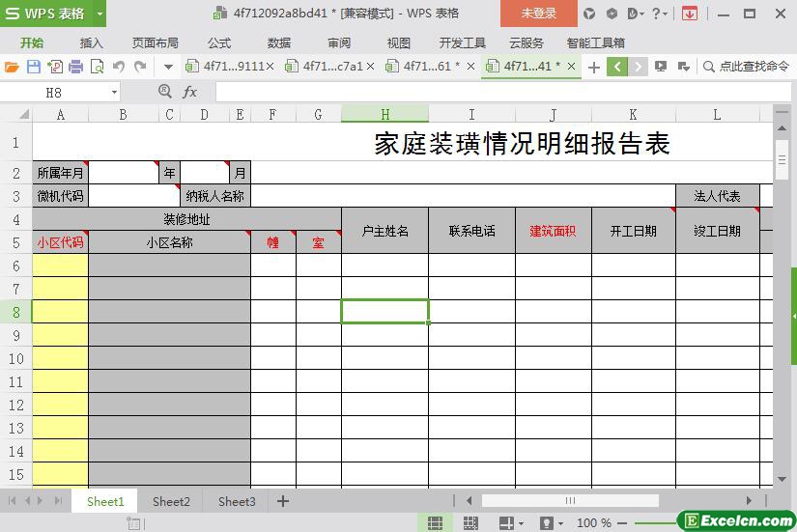
Task: Click the hexagon icon in title bar
Action: coord(612,14)
